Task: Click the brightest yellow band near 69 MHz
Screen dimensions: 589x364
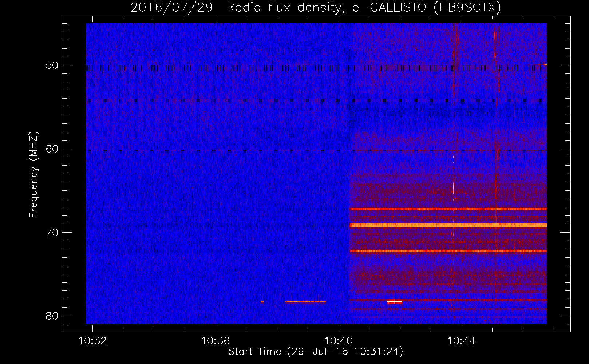Action: point(448,226)
